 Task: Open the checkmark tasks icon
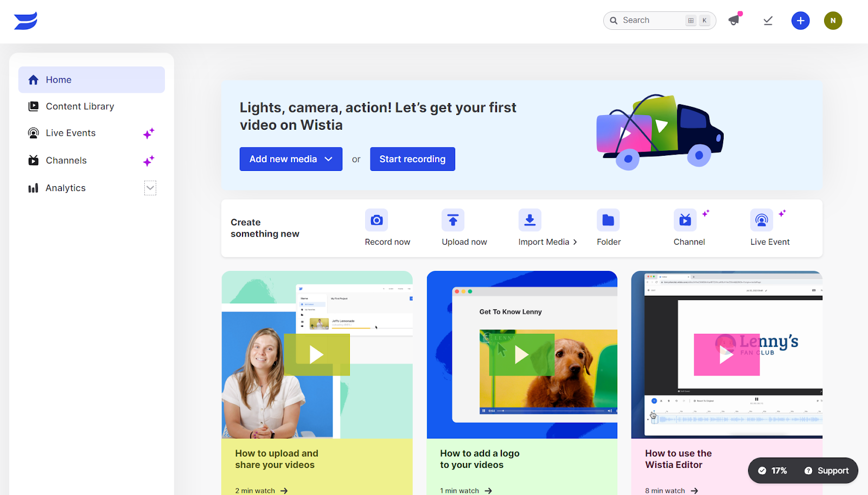click(x=768, y=21)
